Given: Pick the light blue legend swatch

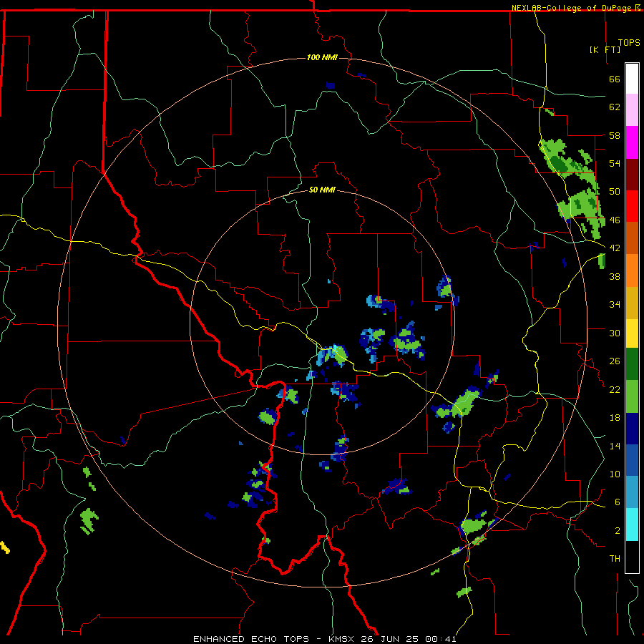Looking at the screenshot, I should point(632,492).
